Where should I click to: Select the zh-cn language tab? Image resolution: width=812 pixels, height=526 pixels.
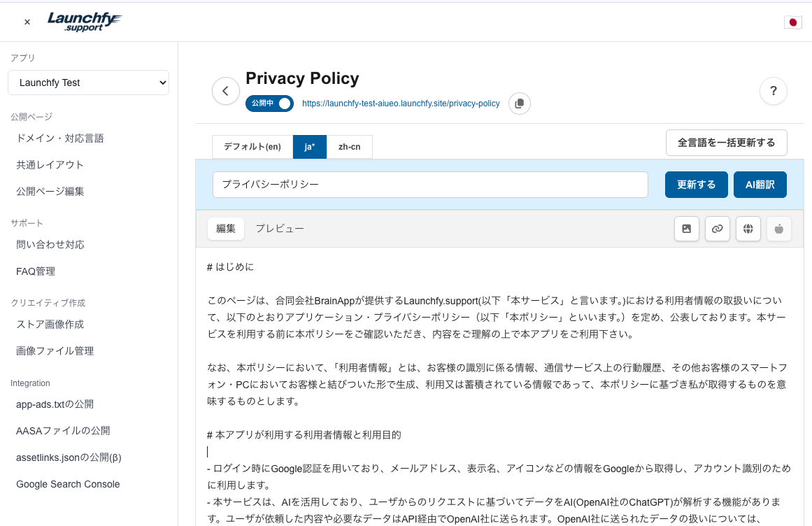click(349, 147)
